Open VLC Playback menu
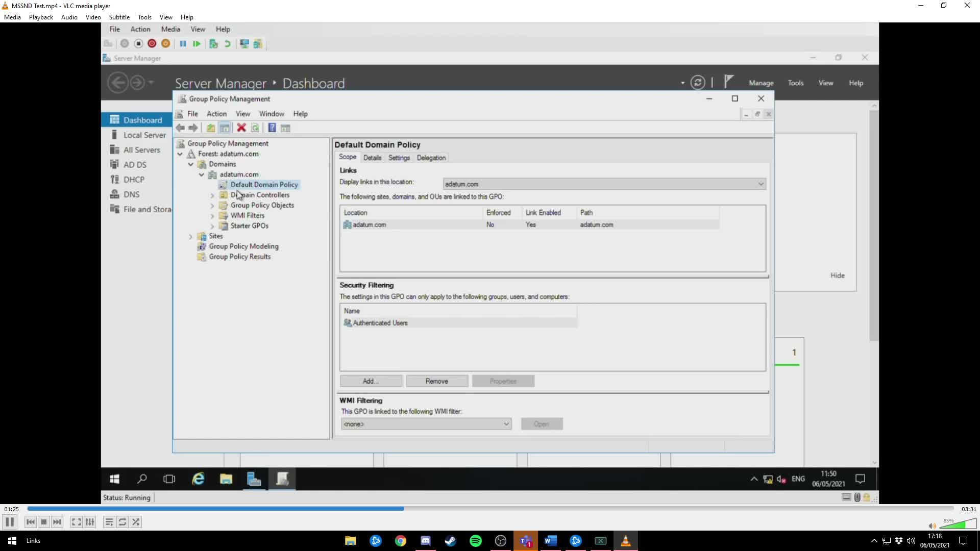 (x=41, y=17)
